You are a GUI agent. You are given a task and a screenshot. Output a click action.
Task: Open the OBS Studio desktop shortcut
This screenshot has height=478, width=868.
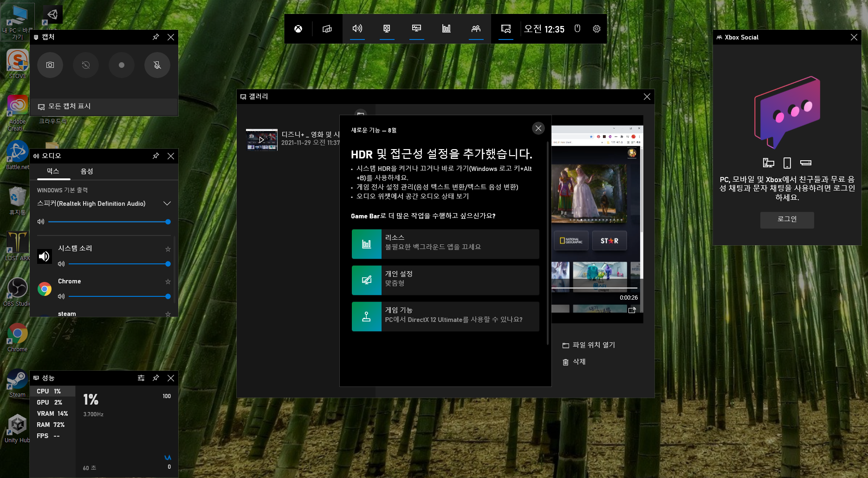coord(18,292)
